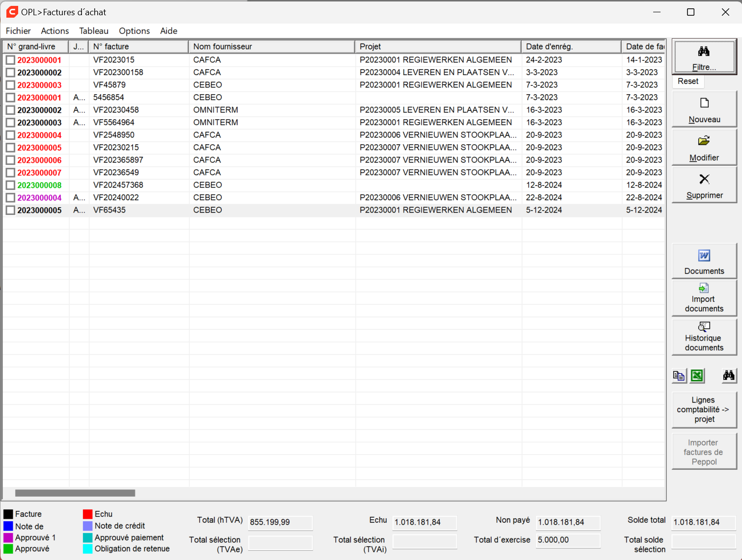
Task: Tick checkbox for invoice 5456854 row
Action: [10, 98]
